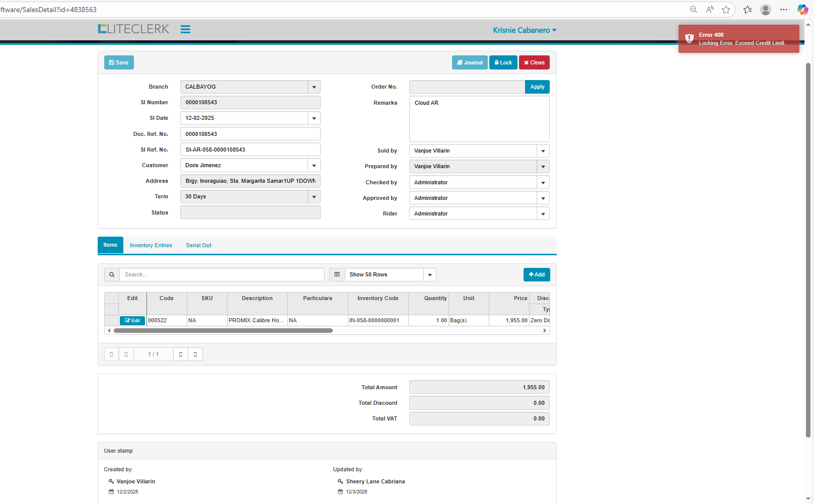This screenshot has width=814, height=504.
Task: Open browser profile avatar icon
Action: (765, 10)
